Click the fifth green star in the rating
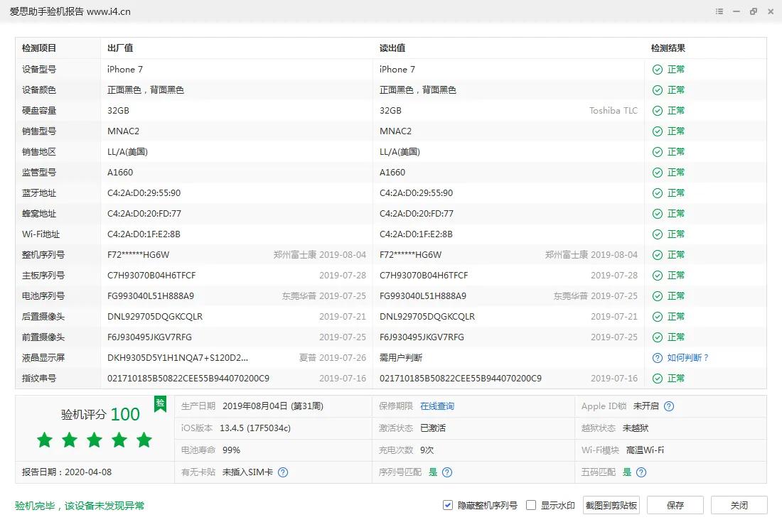782x532 pixels. (144, 440)
